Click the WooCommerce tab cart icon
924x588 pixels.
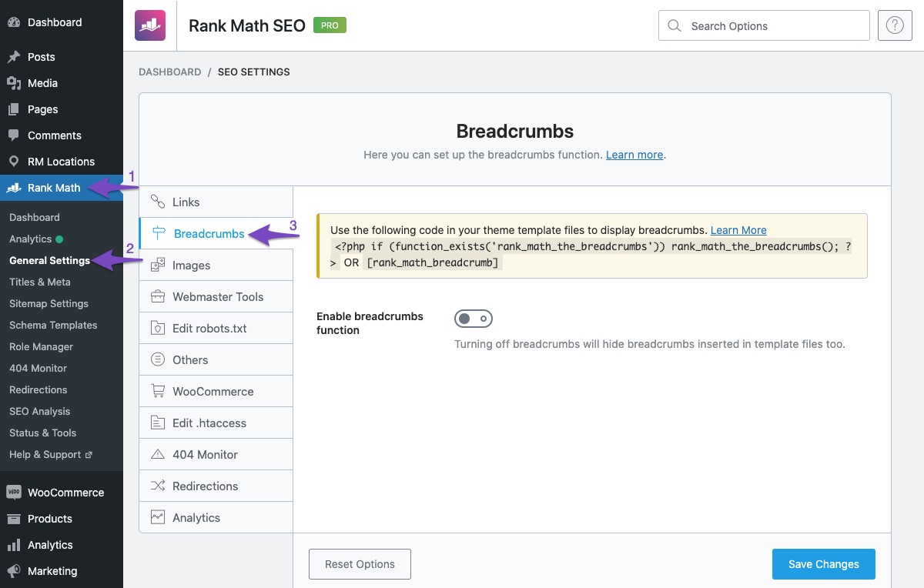tap(158, 391)
